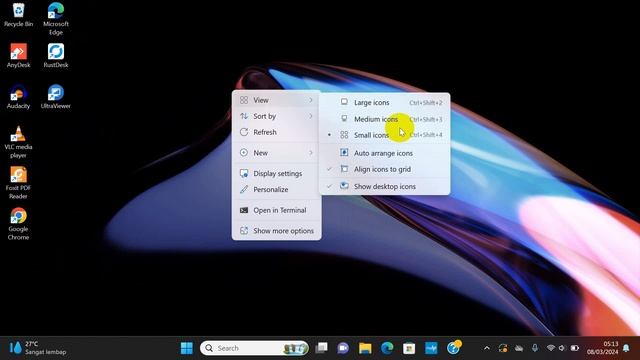Choose Medium icons view option
The image size is (640, 360).
(385, 119)
